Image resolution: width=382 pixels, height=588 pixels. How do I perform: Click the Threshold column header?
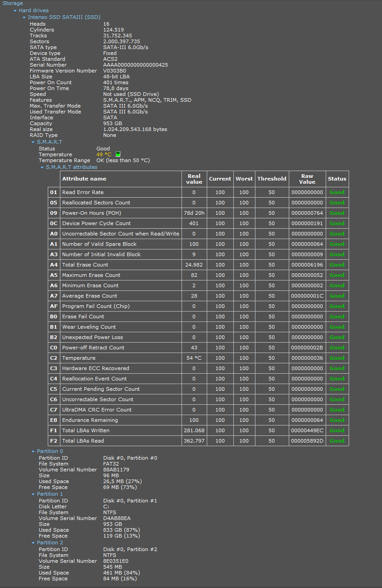pos(272,179)
